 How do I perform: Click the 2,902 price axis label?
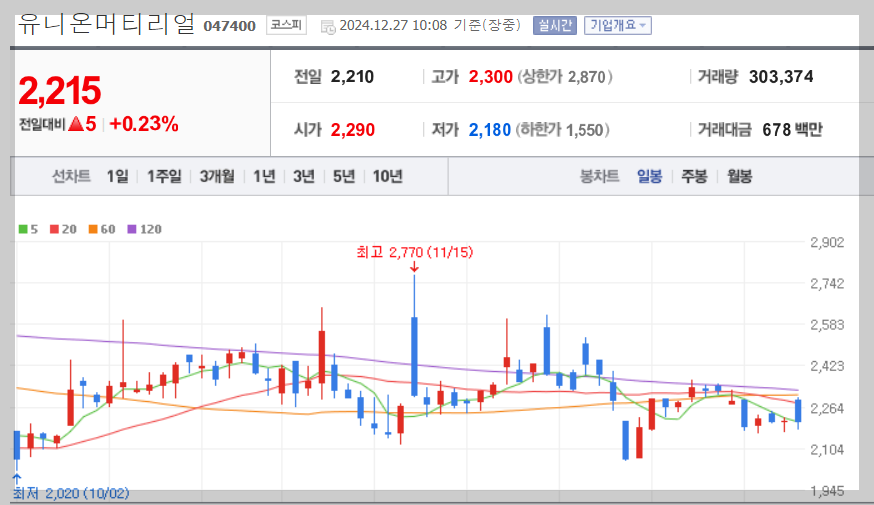coord(827,242)
